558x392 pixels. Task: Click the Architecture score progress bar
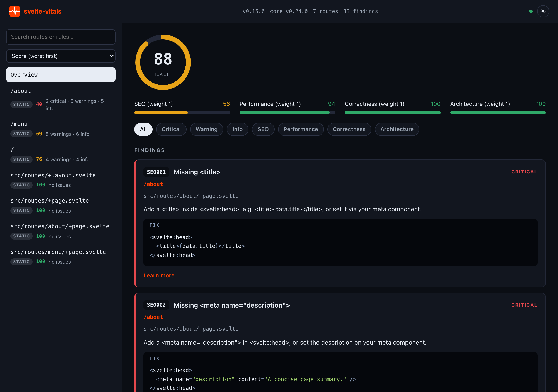(x=498, y=113)
